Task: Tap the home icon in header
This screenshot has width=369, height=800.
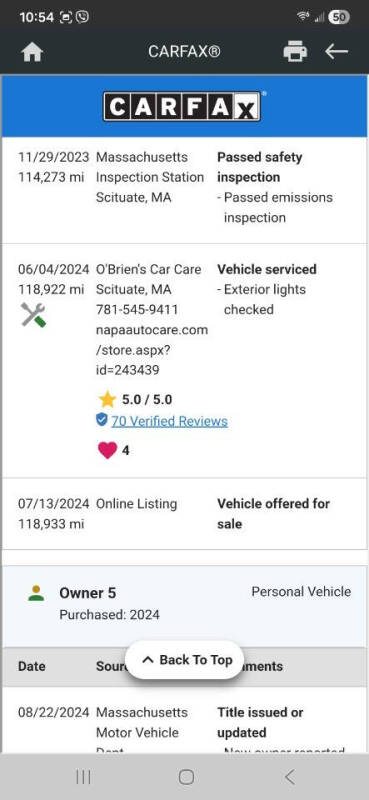Action: [32, 52]
